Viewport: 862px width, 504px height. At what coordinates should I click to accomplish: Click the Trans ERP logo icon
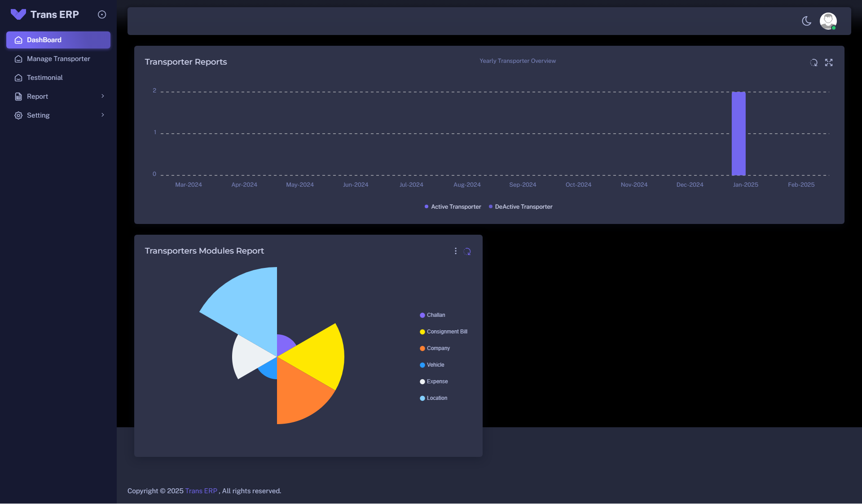(x=18, y=14)
